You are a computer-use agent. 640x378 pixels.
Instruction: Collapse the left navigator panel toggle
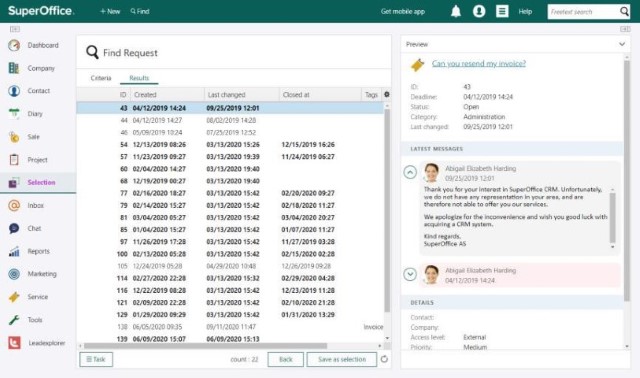click(15, 29)
